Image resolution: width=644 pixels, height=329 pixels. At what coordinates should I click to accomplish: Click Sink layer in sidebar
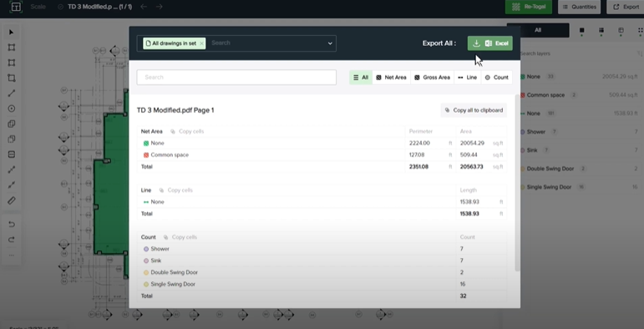tap(579, 150)
